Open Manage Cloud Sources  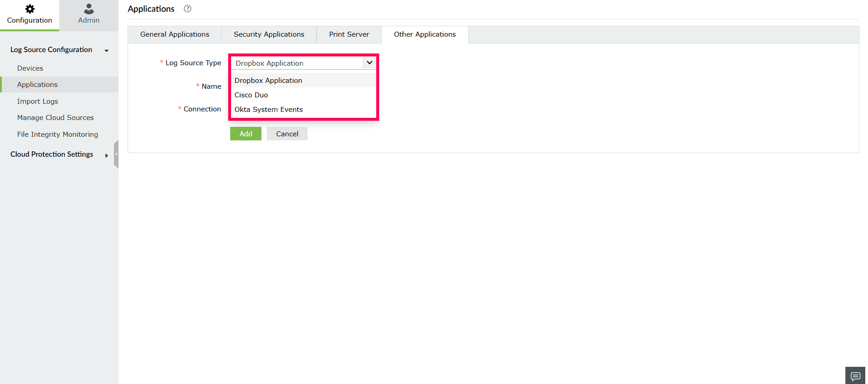(x=56, y=118)
